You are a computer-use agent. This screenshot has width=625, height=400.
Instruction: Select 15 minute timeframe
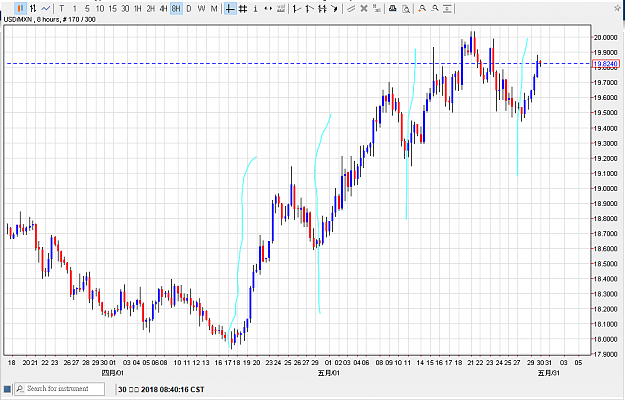112,9
